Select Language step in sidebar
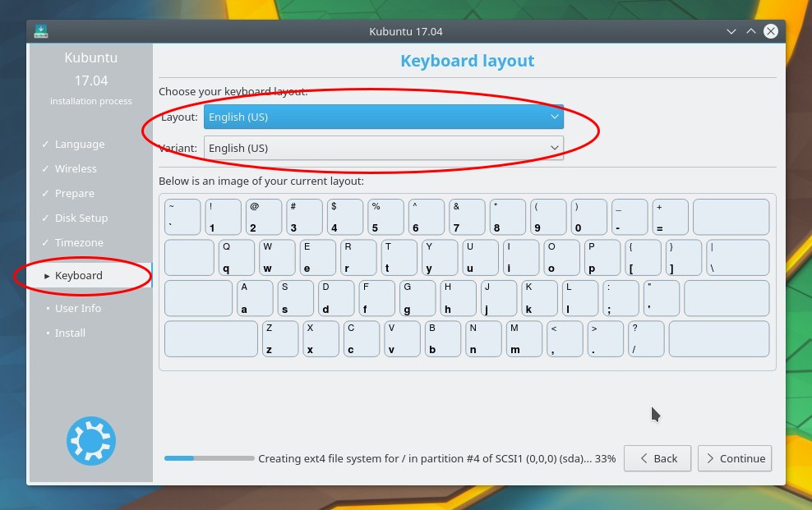Screen dimensions: 812x510 (x=79, y=145)
